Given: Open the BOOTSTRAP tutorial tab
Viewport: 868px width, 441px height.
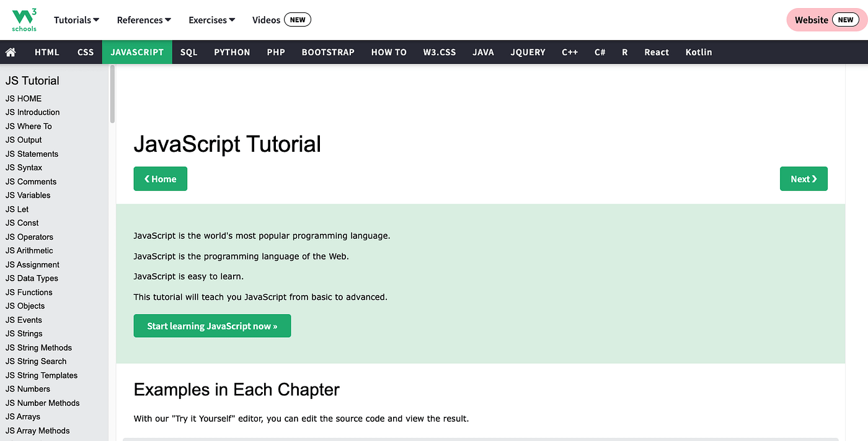Looking at the screenshot, I should point(328,52).
